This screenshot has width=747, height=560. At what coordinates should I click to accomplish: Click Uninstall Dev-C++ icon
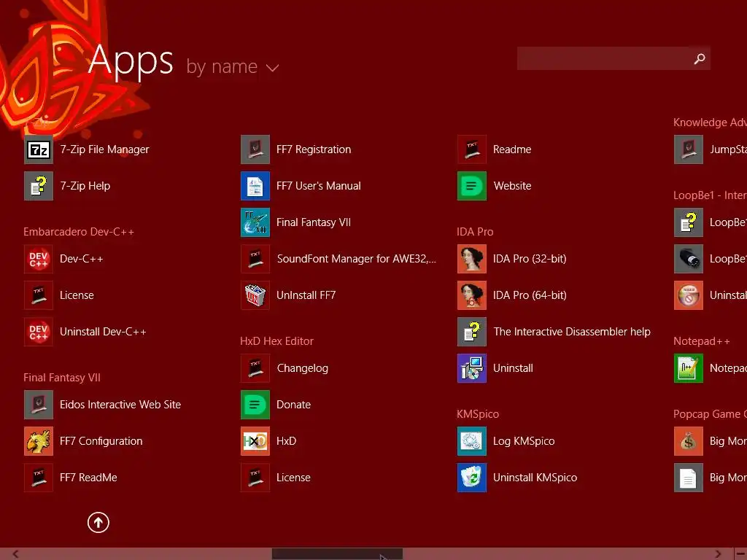tap(39, 332)
